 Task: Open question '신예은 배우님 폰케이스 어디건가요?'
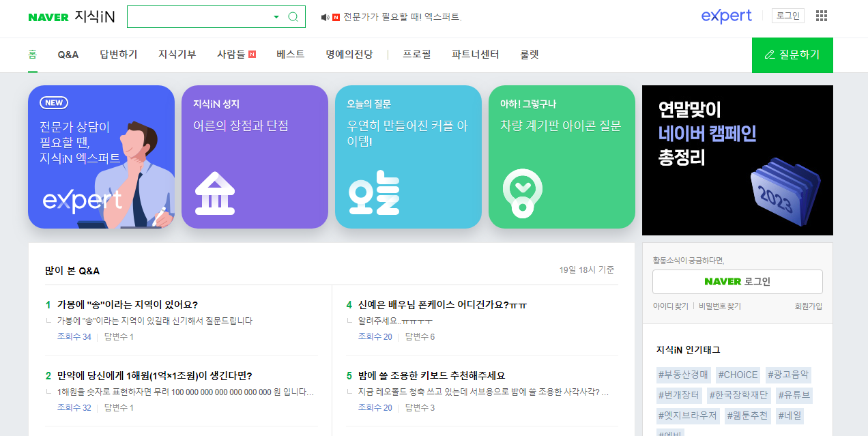tap(443, 305)
